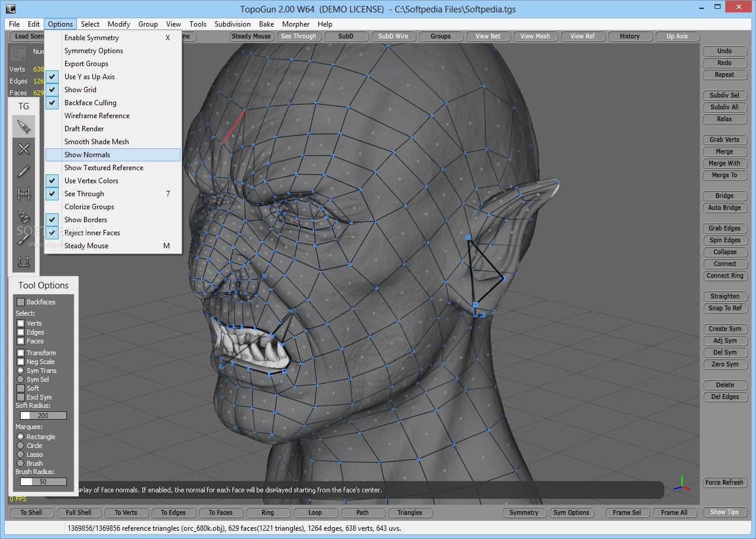Screen dimensions: 756x539
Task: Select the Extrude tool icon
Action: click(24, 261)
